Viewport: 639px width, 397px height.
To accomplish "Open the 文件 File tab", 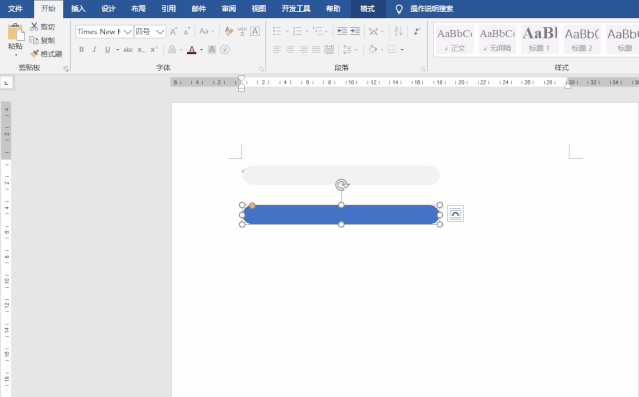I will pyautogui.click(x=15, y=9).
